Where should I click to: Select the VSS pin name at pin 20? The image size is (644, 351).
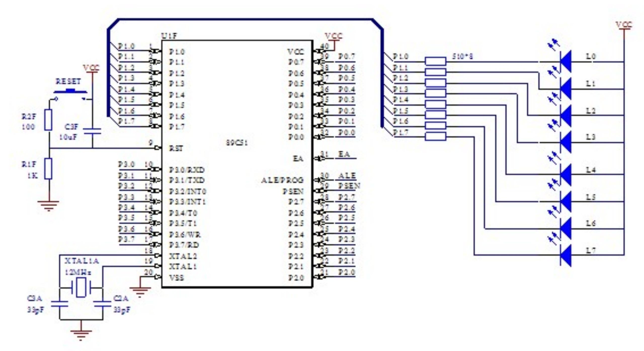coord(177,278)
